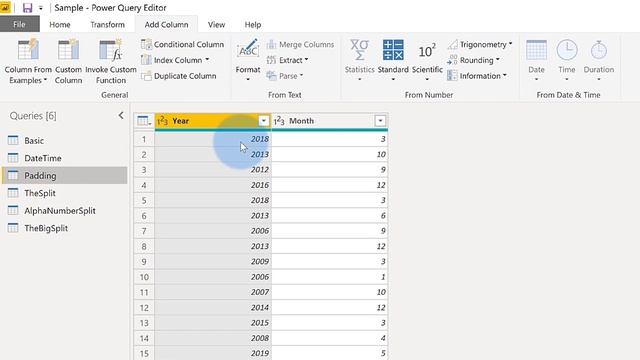The image size is (640, 360).
Task: Duplicate the selected column
Action: pyautogui.click(x=179, y=76)
